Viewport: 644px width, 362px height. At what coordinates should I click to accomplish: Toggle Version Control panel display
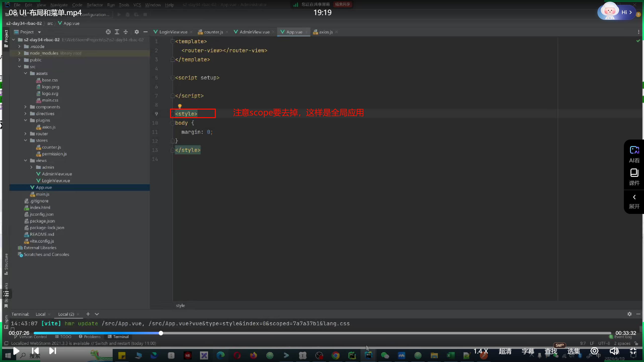pyautogui.click(x=31, y=337)
